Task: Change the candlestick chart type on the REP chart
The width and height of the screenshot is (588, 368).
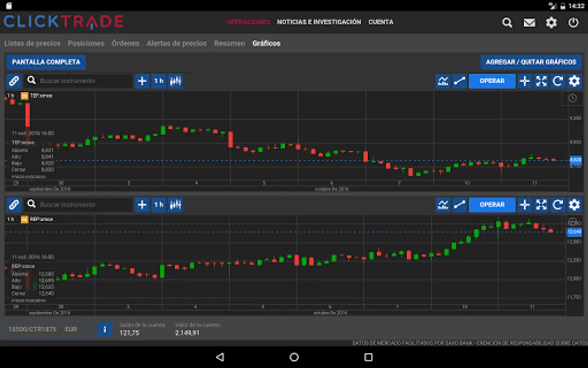Action: [176, 204]
